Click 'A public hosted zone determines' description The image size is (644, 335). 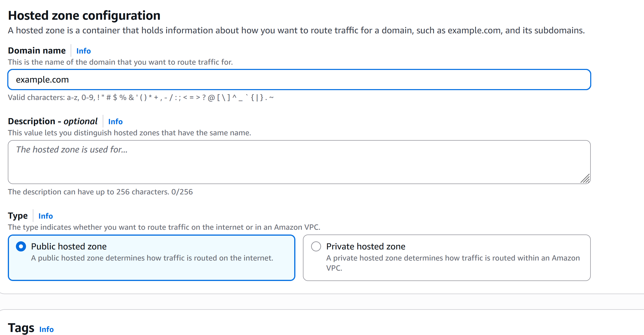point(152,258)
